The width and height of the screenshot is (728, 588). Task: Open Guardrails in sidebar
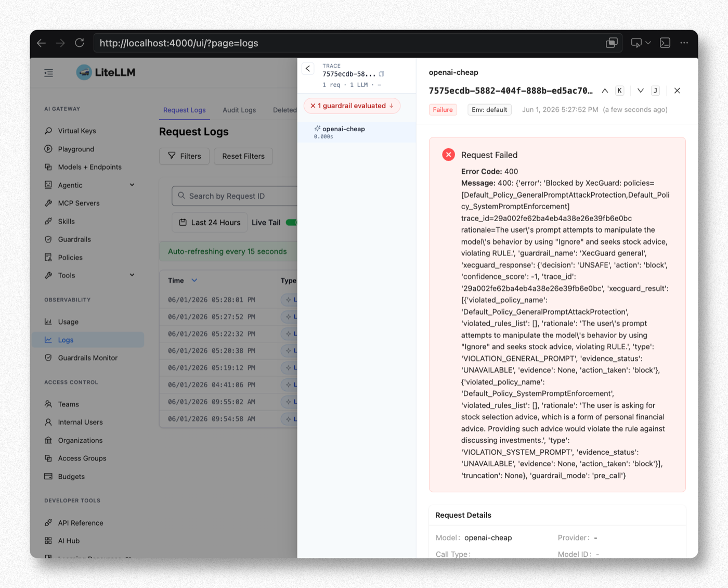point(74,239)
